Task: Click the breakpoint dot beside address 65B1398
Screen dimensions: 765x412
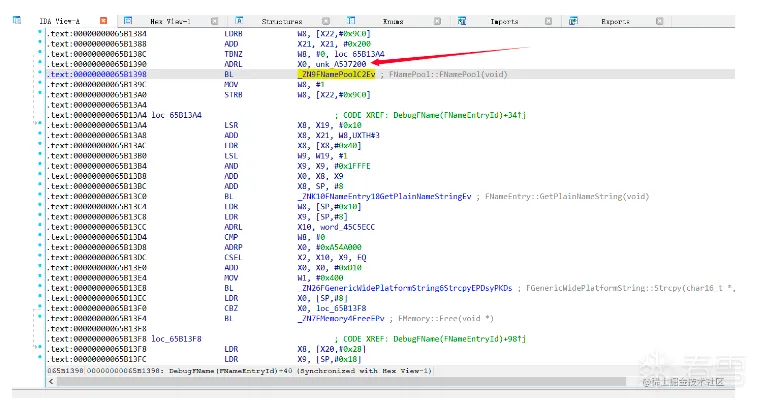Action: coord(40,72)
